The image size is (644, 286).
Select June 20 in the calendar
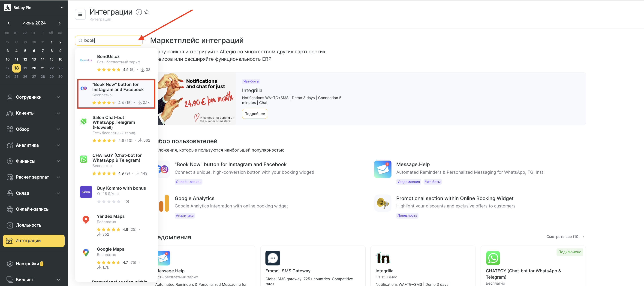pyautogui.click(x=34, y=68)
